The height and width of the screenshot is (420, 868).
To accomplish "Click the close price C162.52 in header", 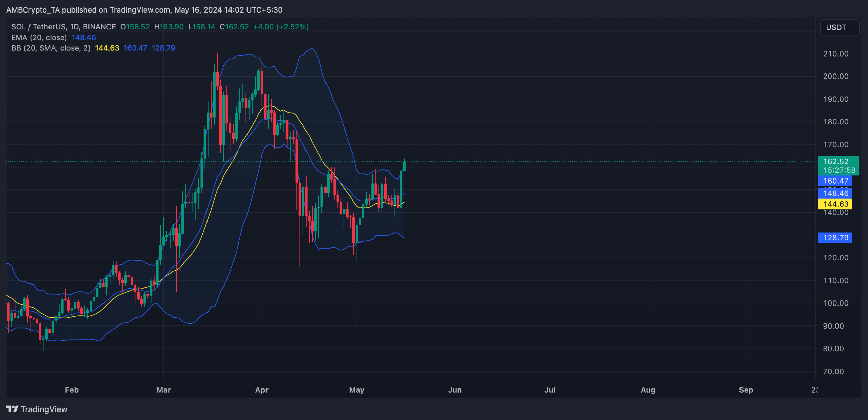I will pos(234,27).
